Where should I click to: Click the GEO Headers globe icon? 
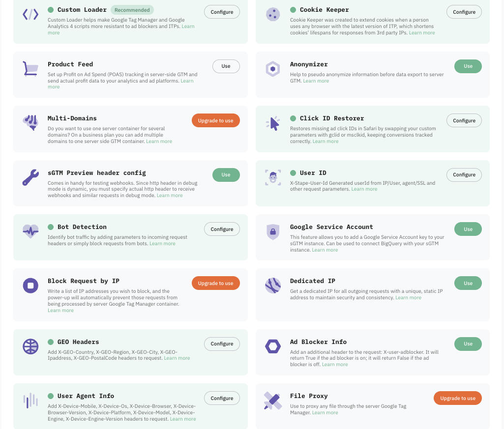coord(30,346)
